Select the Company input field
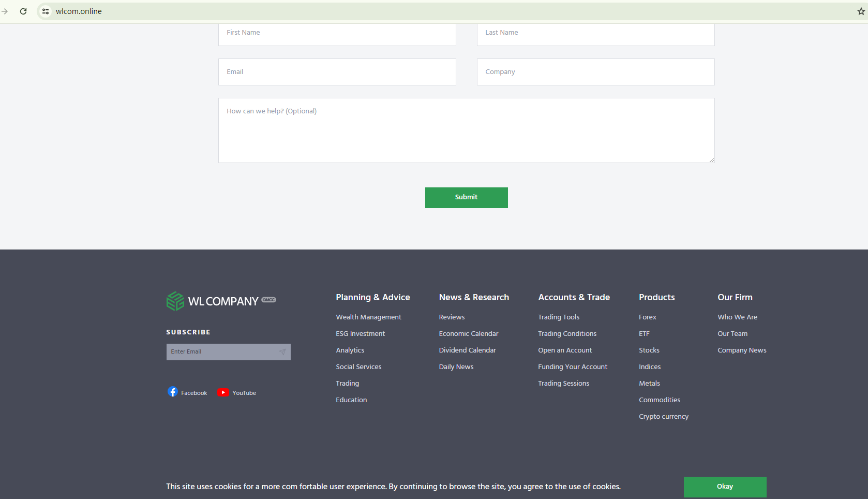Image resolution: width=868 pixels, height=499 pixels. [x=595, y=72]
